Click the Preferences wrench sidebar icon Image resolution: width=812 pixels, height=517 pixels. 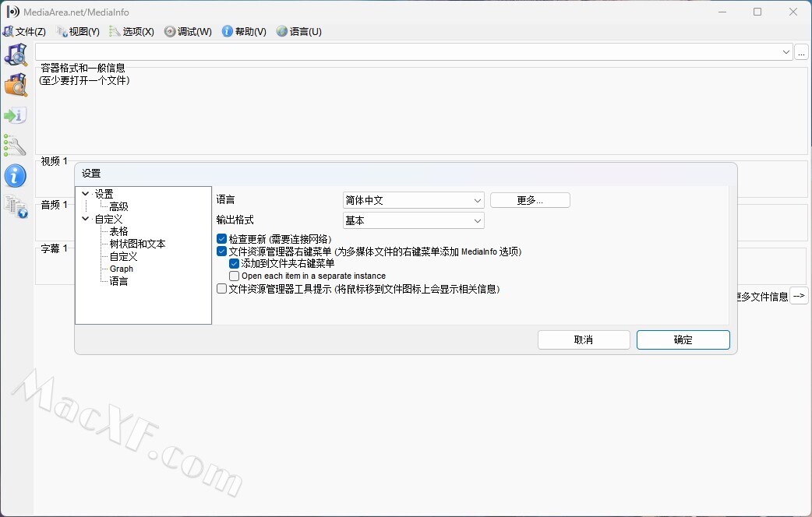(15, 146)
